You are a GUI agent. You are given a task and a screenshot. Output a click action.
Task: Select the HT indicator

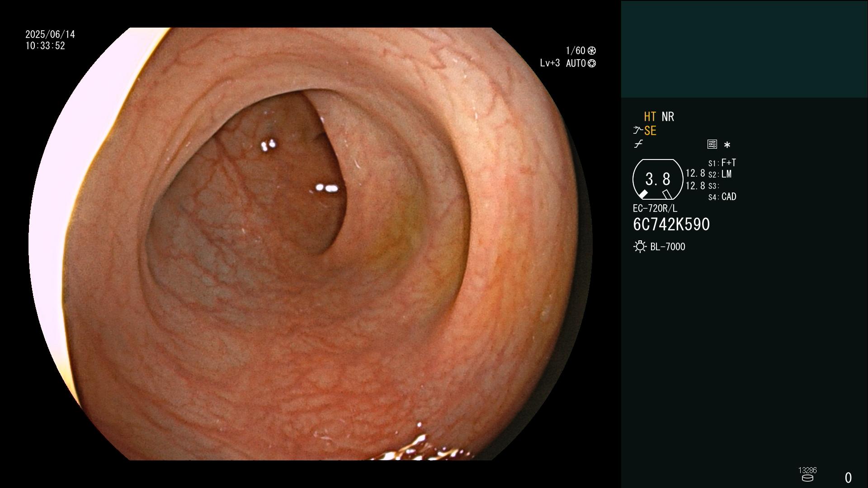coord(650,117)
